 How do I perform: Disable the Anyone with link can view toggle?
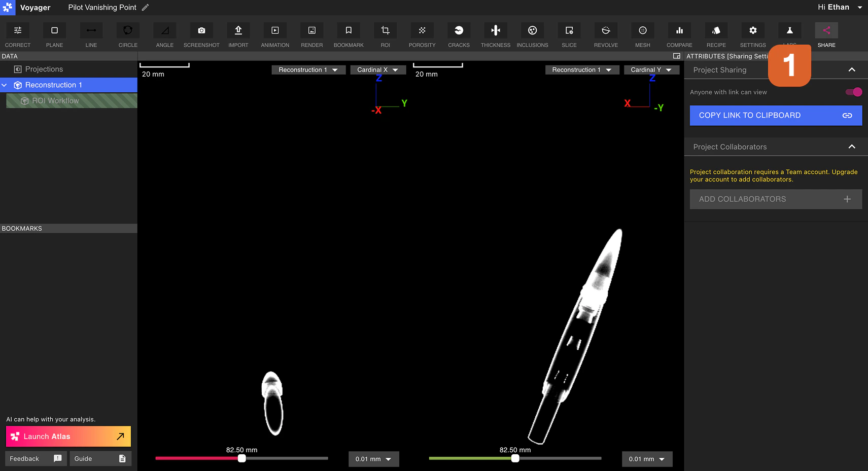tap(853, 92)
